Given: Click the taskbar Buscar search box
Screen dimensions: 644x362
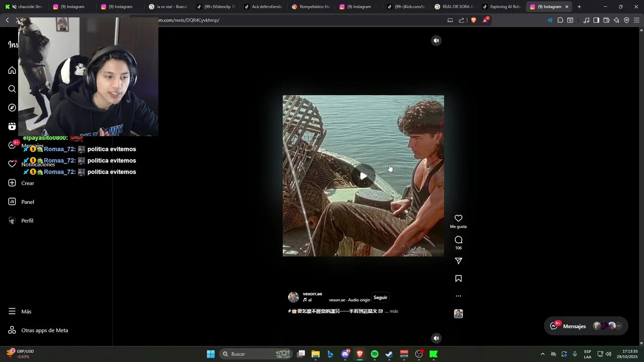Looking at the screenshot, I should pos(257,354).
